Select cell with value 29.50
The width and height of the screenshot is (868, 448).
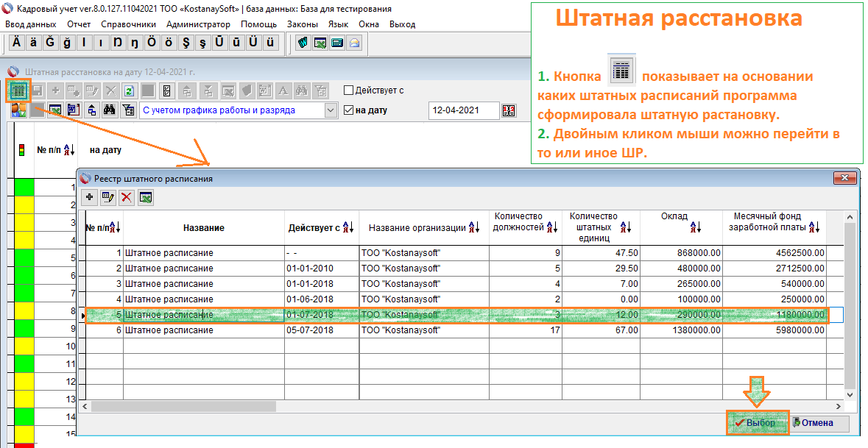(x=601, y=269)
